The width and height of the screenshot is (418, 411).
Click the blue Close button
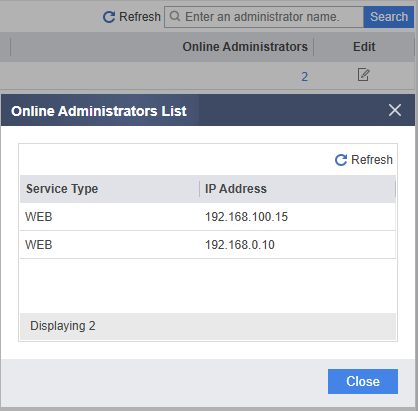click(x=363, y=381)
